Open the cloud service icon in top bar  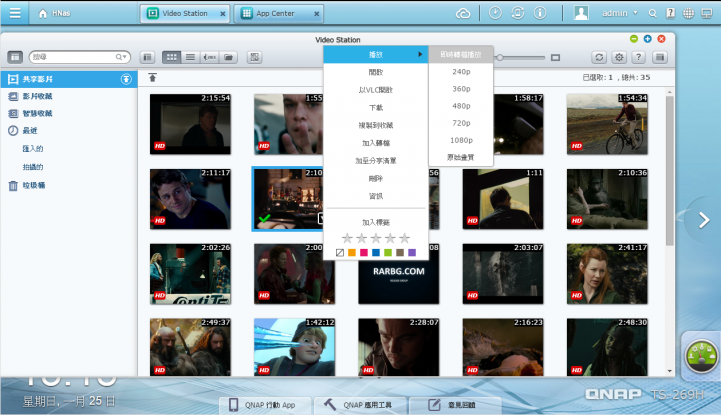coord(463,13)
